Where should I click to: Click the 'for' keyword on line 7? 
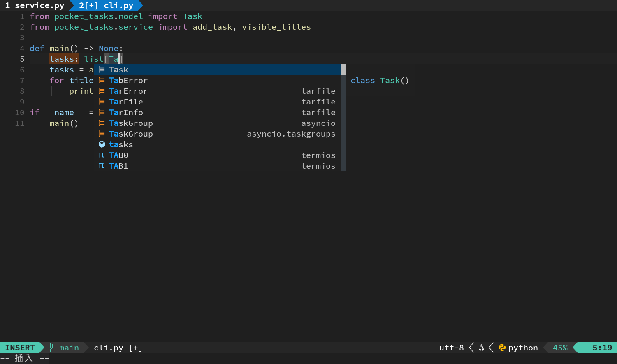click(57, 81)
